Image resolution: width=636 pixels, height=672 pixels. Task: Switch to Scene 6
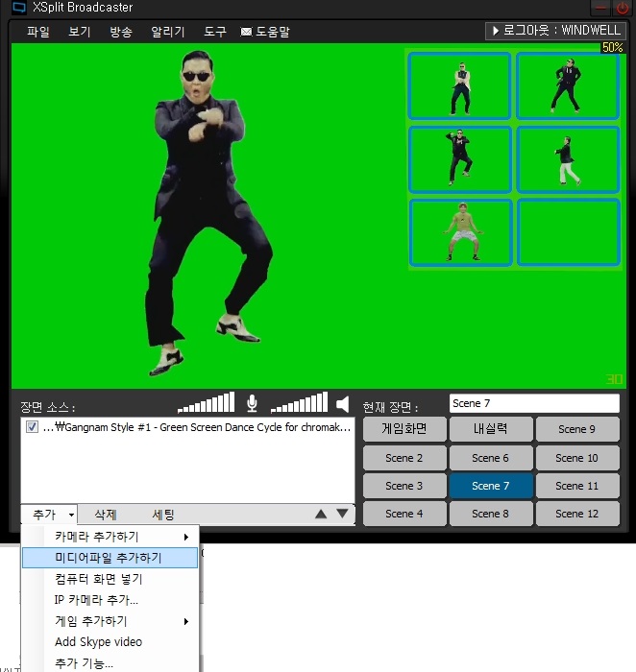491,458
